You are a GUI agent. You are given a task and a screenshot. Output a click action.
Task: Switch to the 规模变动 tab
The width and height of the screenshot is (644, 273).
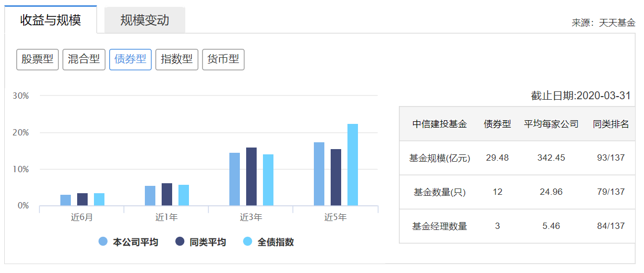145,20
